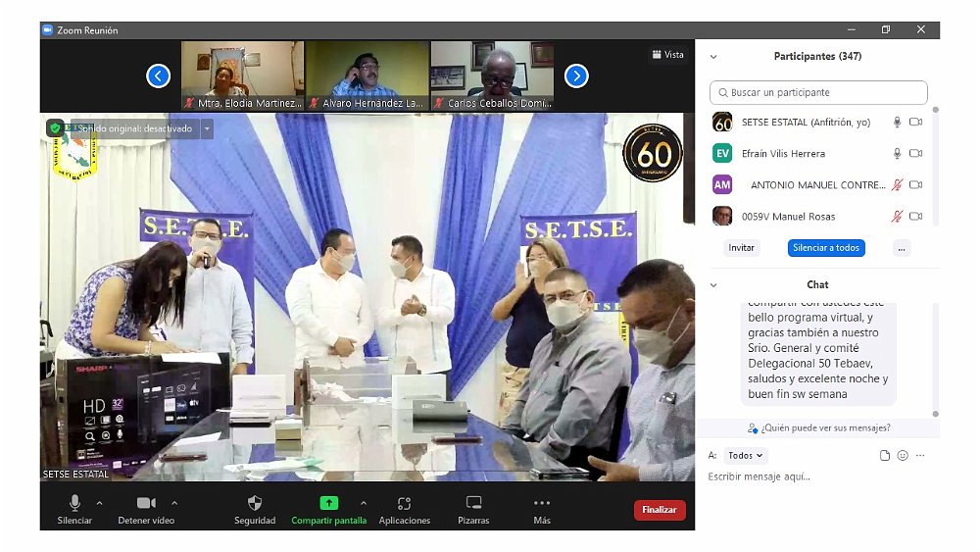The height and width of the screenshot is (552, 980).
Task: Click the right arrow to show more video thumbnails
Action: click(576, 75)
